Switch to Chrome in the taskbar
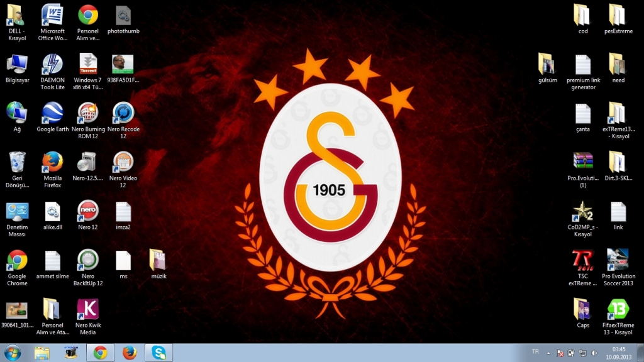Image resolution: width=644 pixels, height=362 pixels. 100,353
